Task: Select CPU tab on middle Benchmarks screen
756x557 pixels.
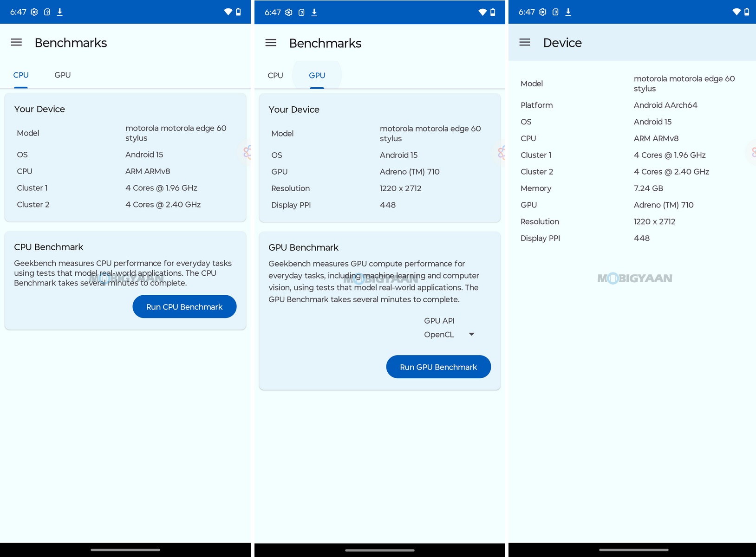Action: 275,75
